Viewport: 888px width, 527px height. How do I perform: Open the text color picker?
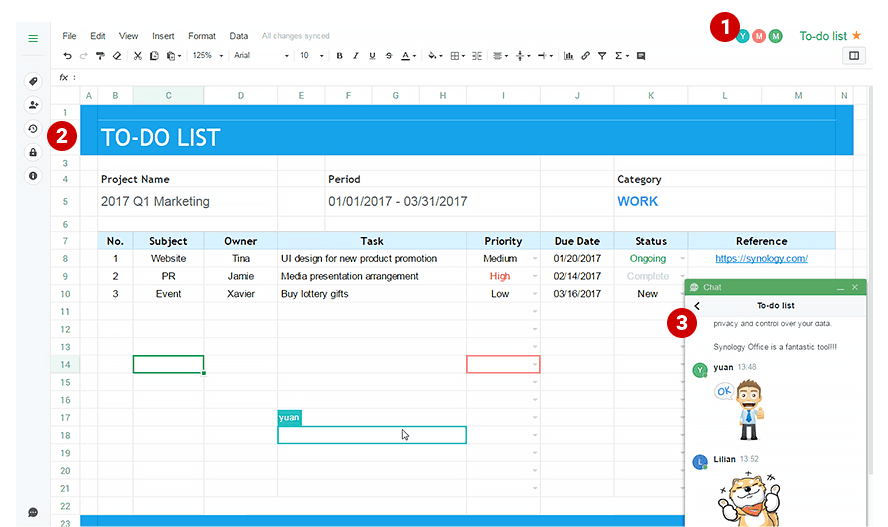tap(408, 55)
